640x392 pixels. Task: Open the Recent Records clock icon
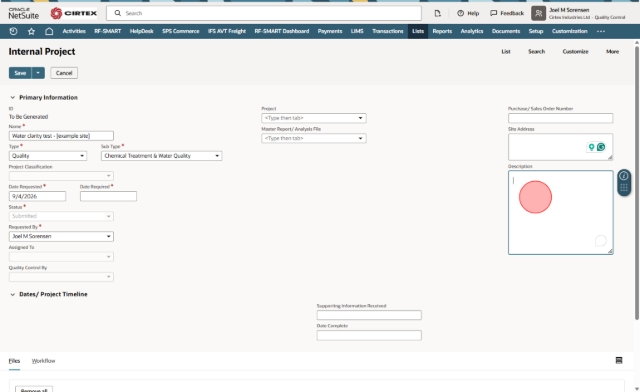[x=13, y=31]
